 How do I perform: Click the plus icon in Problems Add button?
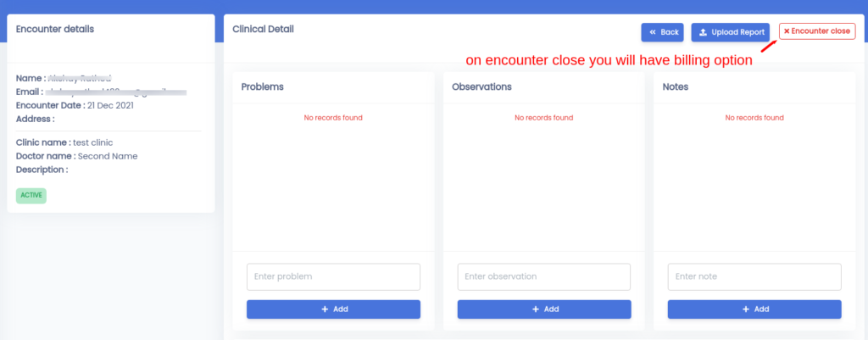325,309
